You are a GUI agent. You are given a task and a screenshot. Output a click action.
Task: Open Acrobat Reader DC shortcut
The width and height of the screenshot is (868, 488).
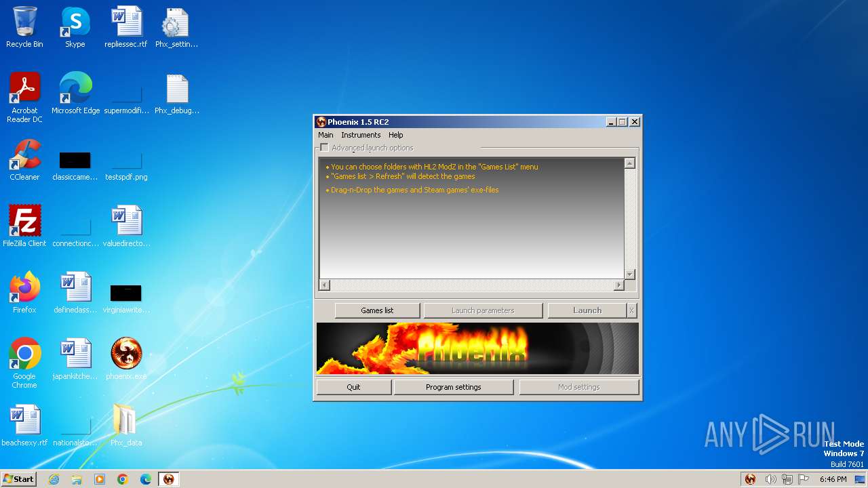click(24, 98)
